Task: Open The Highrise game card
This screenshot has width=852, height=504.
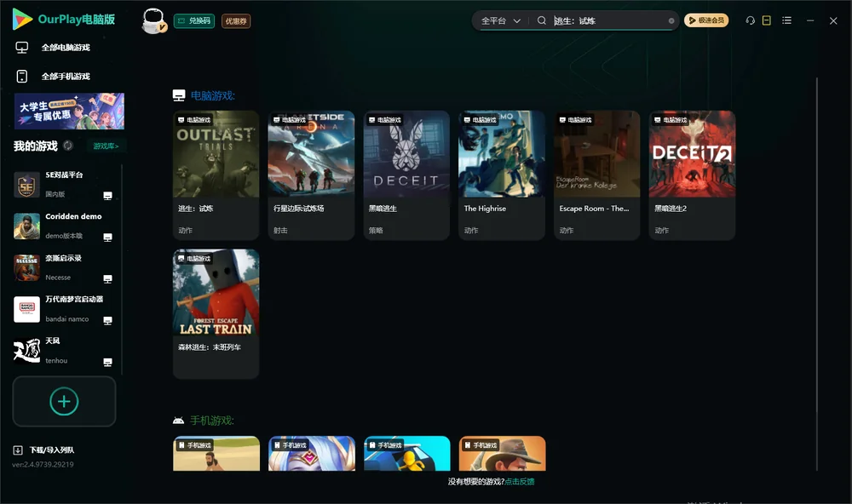Action: [502, 175]
